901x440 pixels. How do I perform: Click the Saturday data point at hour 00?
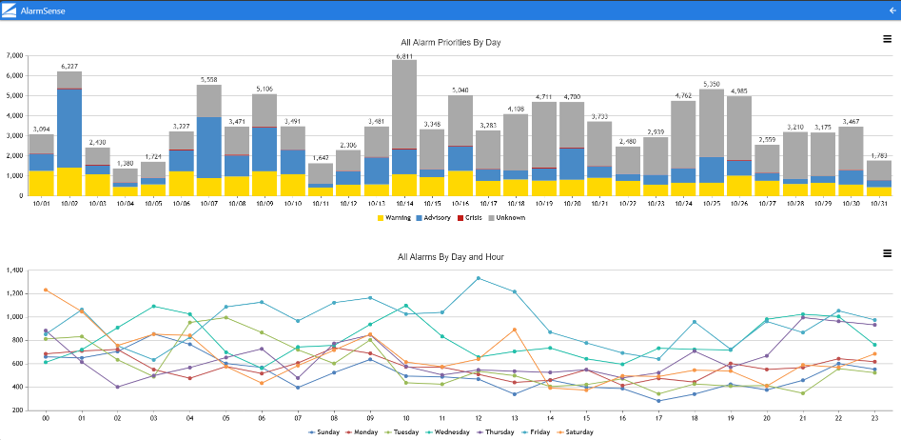point(45,290)
